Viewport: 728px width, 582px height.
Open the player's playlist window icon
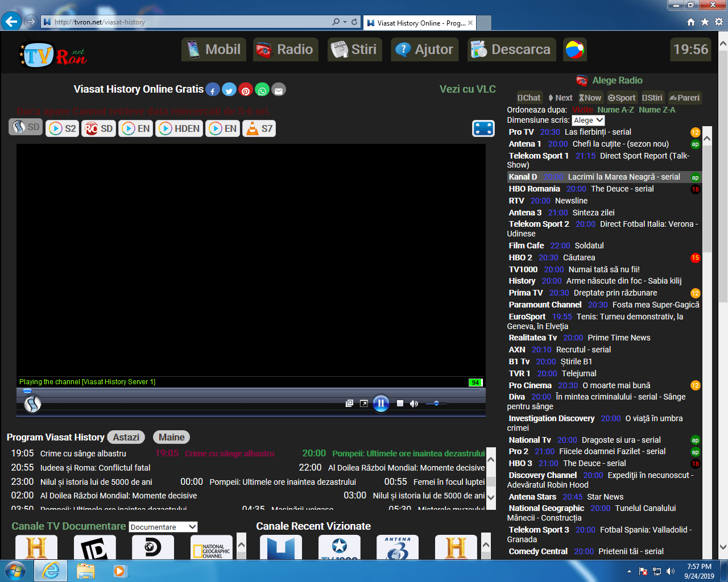[349, 404]
